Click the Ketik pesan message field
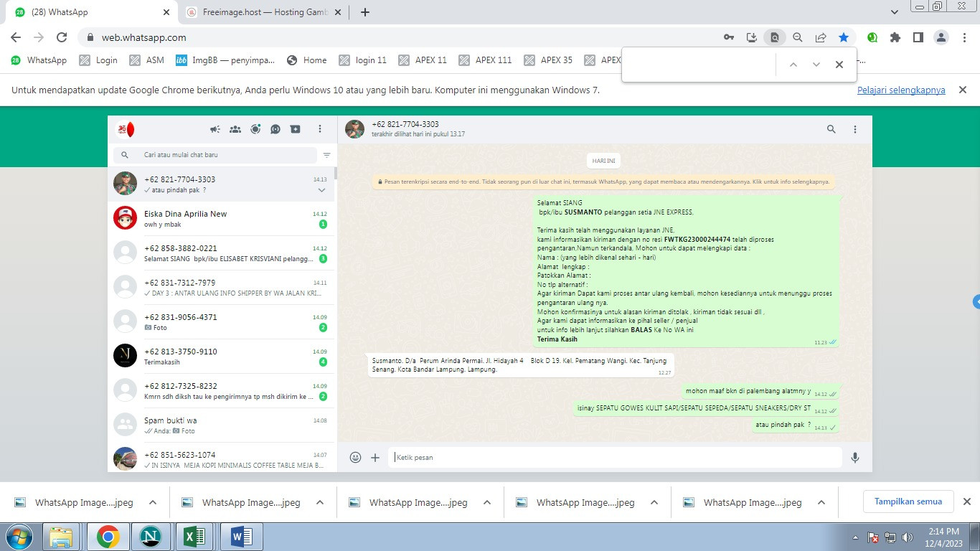 (x=616, y=457)
